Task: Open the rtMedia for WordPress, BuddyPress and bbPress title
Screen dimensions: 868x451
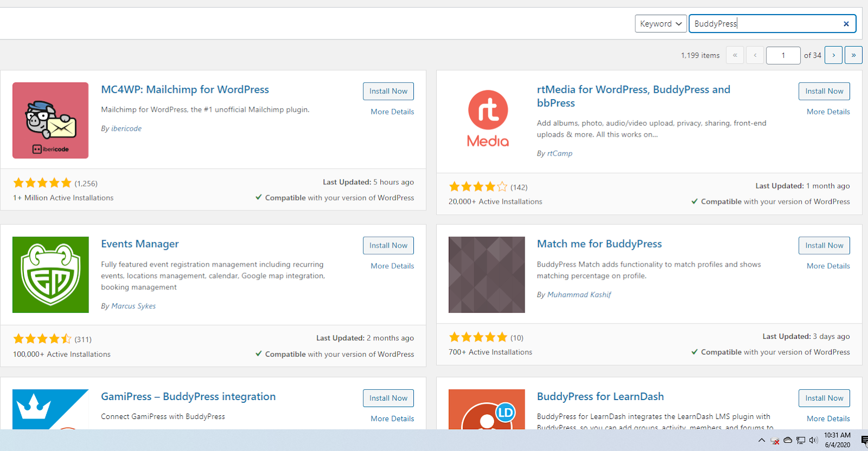Action: click(x=634, y=96)
